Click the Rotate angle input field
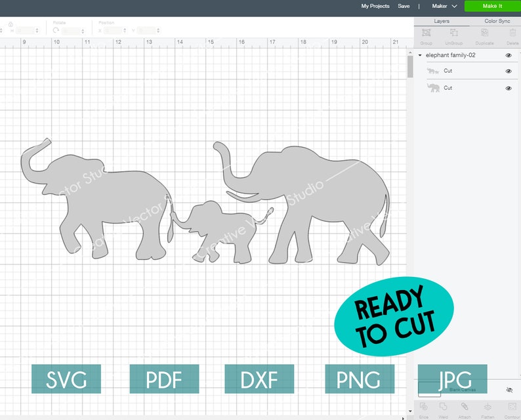This screenshot has width=521, height=420. (71, 31)
